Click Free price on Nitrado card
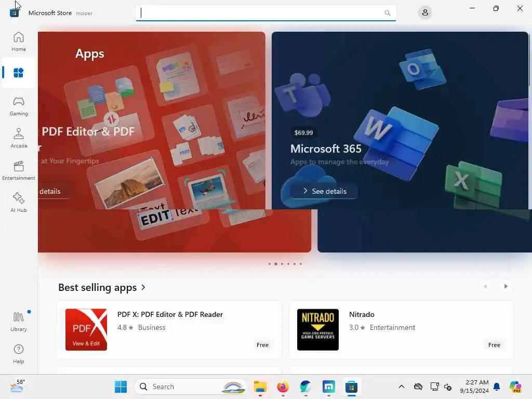This screenshot has height=399, width=532. (495, 345)
